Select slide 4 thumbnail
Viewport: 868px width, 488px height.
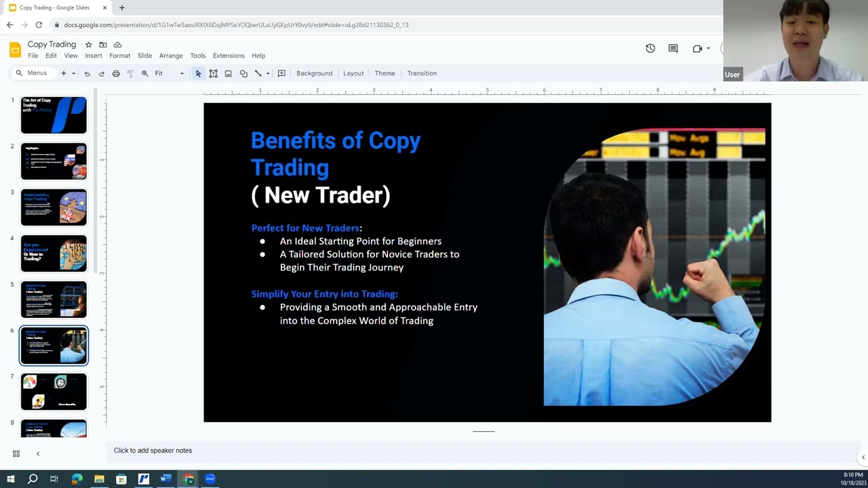(x=54, y=253)
